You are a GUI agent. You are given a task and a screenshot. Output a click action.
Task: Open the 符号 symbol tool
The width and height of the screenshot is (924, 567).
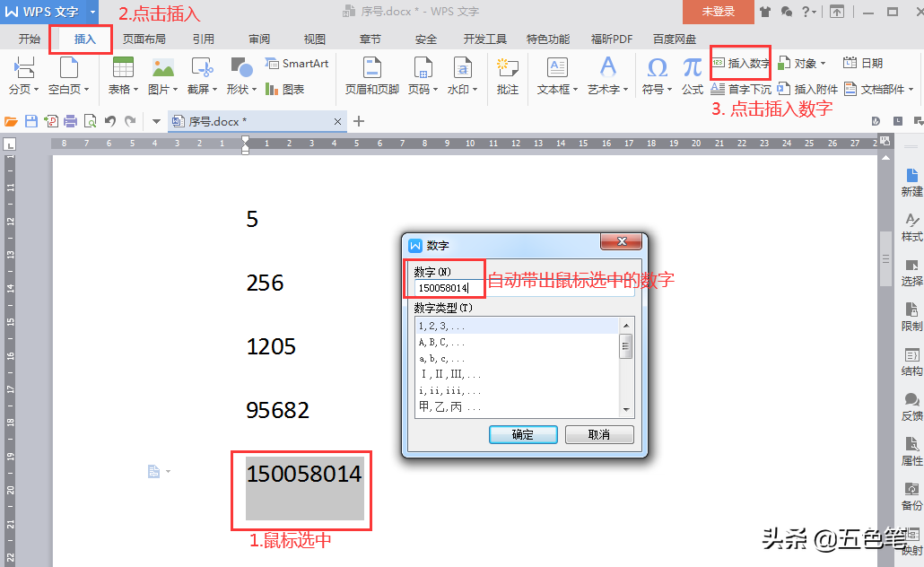click(657, 75)
